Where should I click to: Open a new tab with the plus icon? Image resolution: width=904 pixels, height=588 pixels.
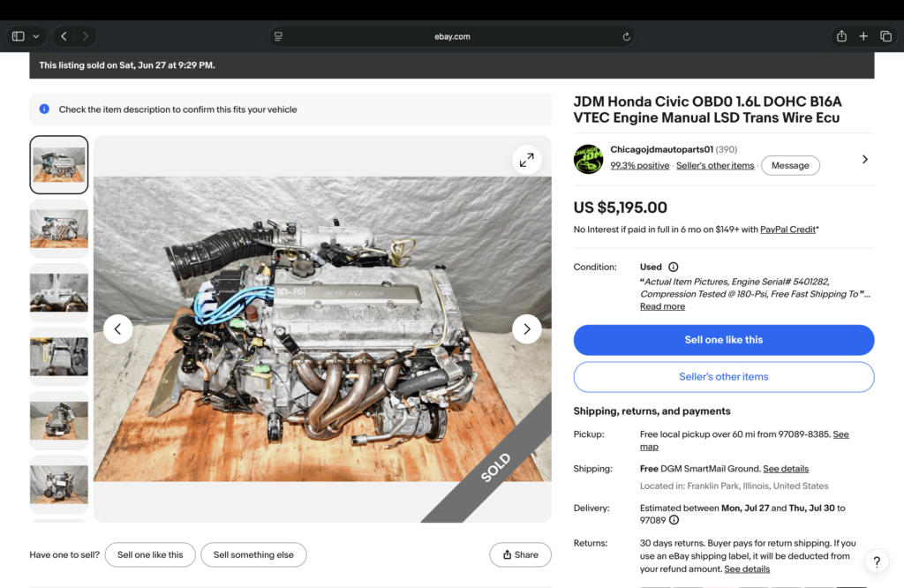[x=863, y=36]
